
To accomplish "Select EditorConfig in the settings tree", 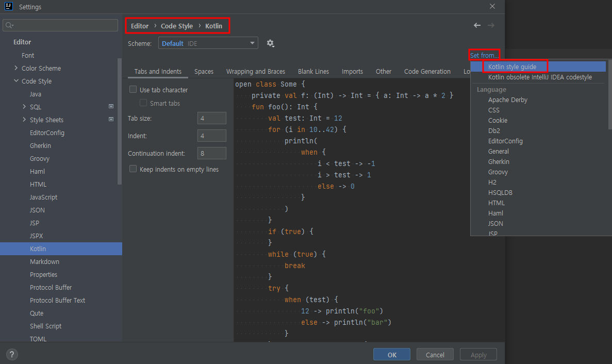I will [x=47, y=133].
